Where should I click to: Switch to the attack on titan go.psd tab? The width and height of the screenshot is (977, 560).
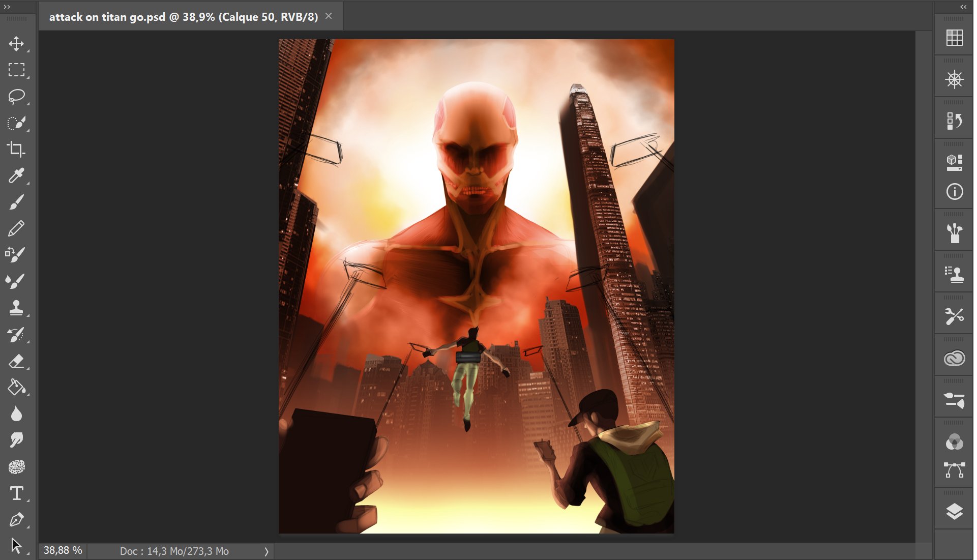pyautogui.click(x=183, y=16)
